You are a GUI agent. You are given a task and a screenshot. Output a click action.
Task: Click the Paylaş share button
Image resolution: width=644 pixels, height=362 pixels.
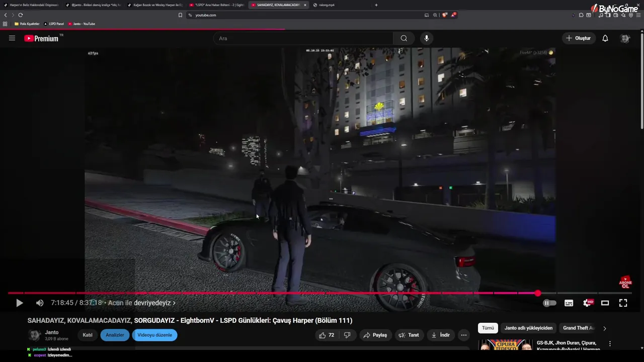tap(375, 335)
